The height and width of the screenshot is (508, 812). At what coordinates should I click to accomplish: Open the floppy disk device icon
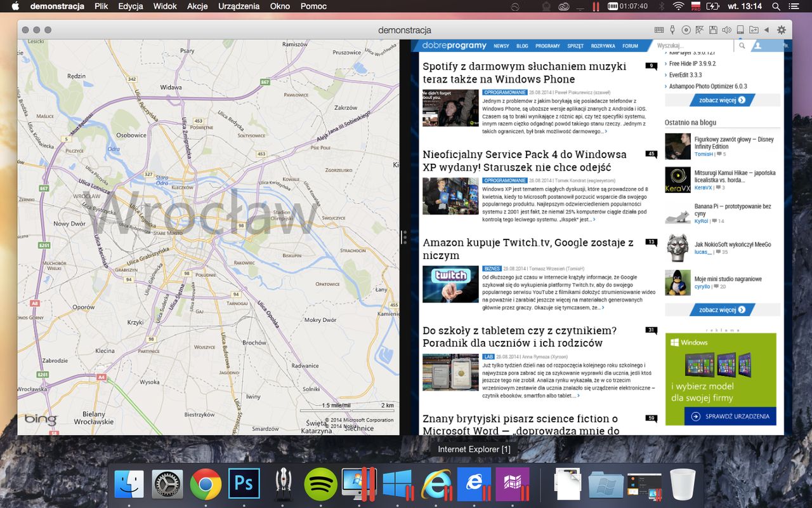713,30
